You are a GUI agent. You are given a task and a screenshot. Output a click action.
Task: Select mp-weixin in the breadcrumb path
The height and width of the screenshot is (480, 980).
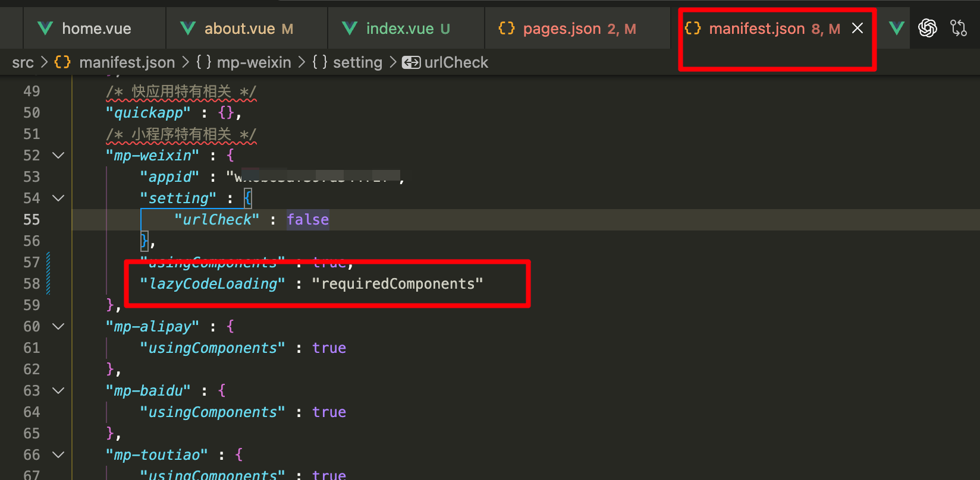pyautogui.click(x=253, y=62)
